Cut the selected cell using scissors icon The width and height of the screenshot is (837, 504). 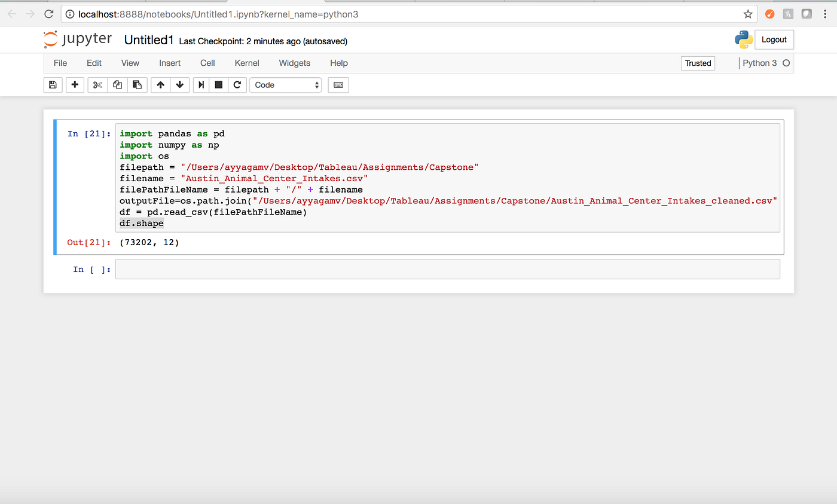click(97, 85)
